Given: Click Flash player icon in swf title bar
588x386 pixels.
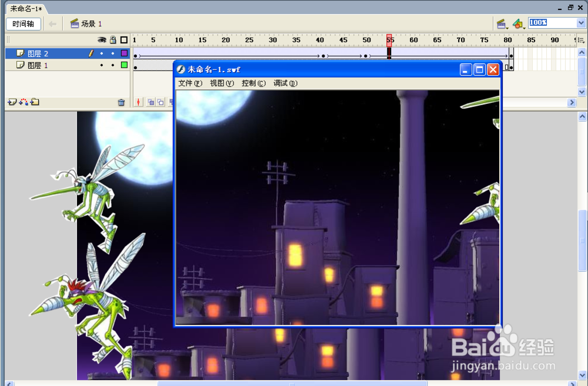Looking at the screenshot, I should click(181, 69).
